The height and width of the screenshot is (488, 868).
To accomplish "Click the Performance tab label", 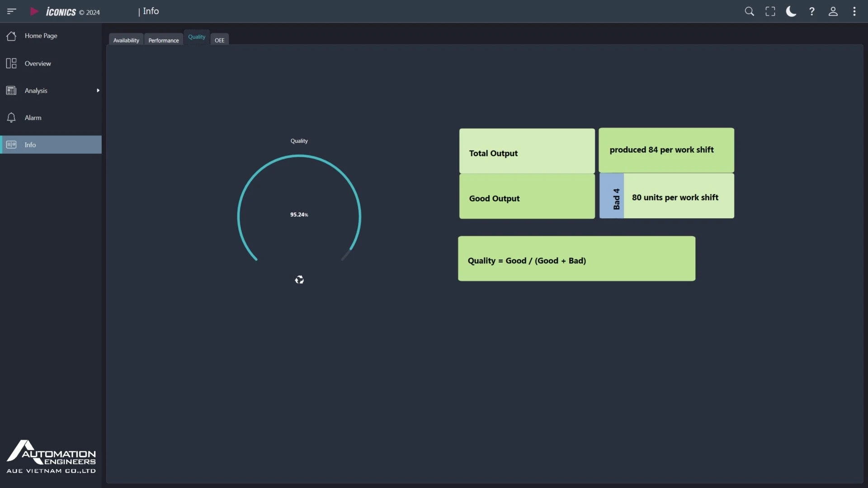I will [163, 40].
